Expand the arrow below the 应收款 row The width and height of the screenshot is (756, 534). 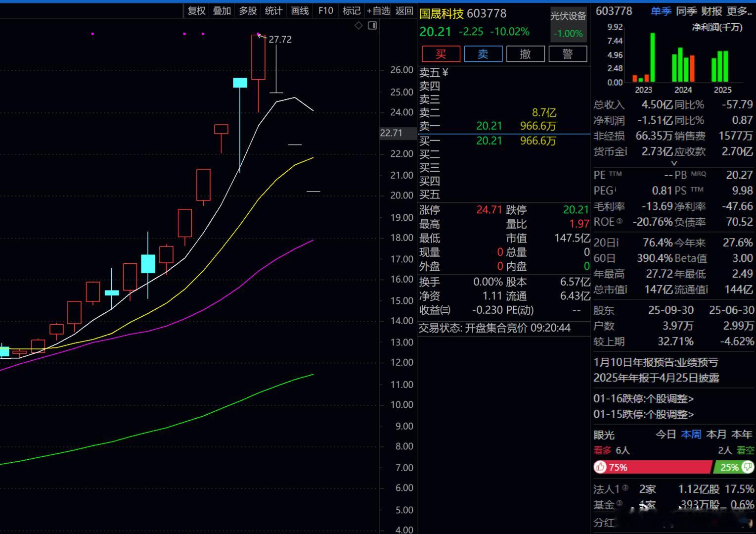[x=674, y=162]
